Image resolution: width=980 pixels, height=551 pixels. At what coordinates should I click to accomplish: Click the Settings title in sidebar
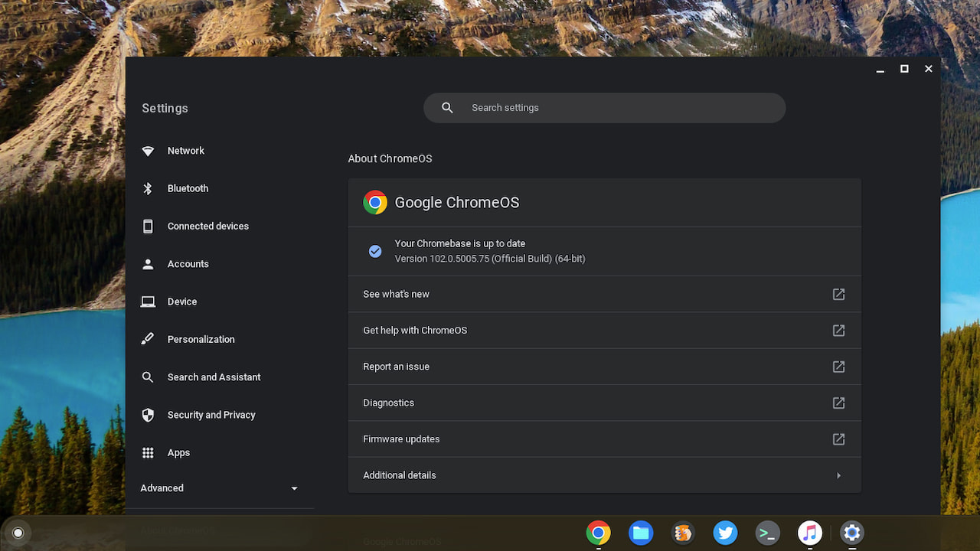pos(165,108)
